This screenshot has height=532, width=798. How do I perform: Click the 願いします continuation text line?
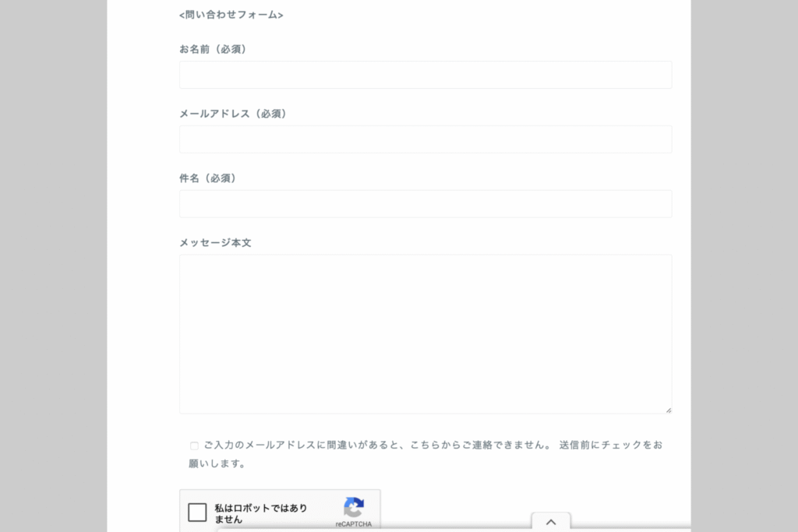pos(218,463)
